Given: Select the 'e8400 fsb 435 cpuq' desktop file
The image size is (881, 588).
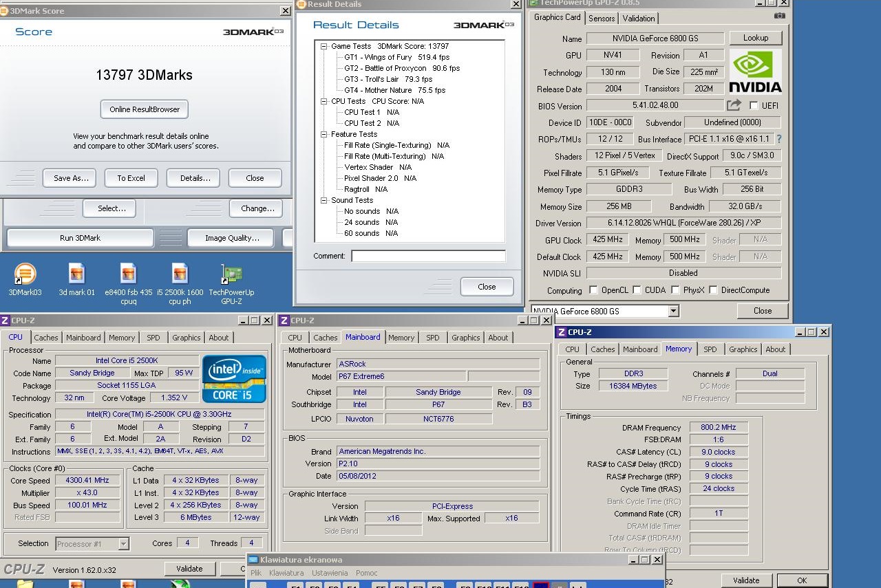Looking at the screenshot, I should tap(128, 284).
